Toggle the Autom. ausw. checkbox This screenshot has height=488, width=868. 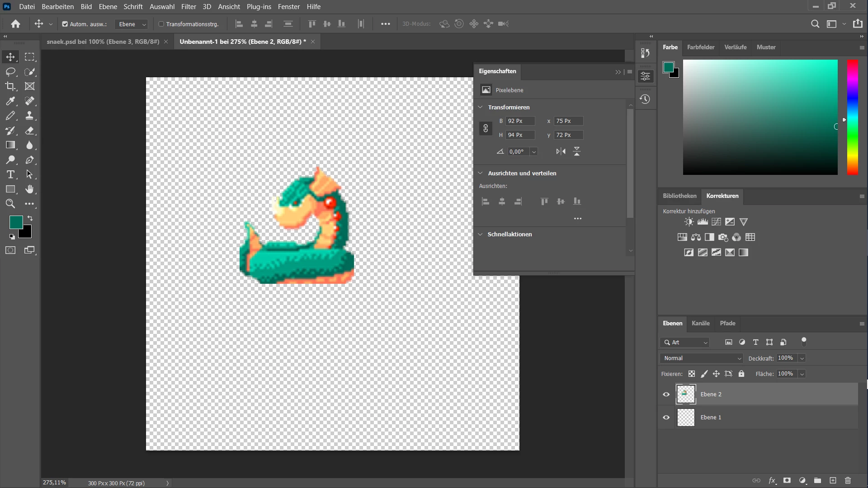coord(65,24)
